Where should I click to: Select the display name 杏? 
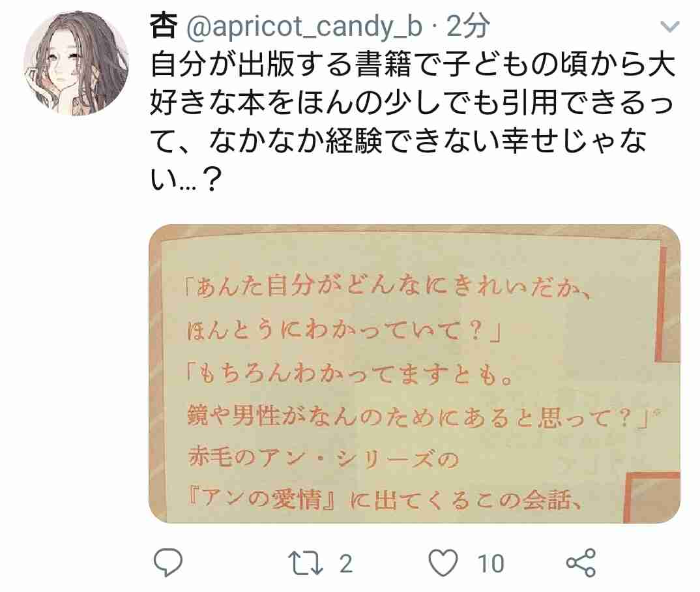164,25
